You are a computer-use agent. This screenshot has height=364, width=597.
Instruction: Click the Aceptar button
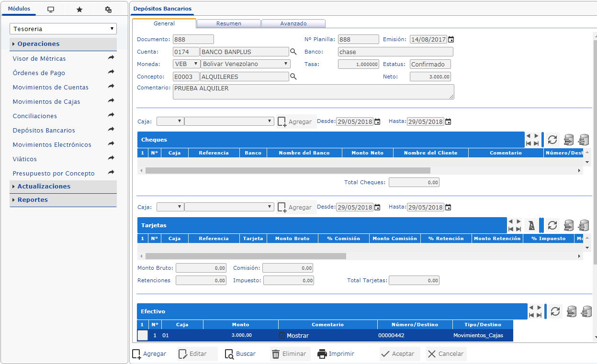(x=400, y=354)
